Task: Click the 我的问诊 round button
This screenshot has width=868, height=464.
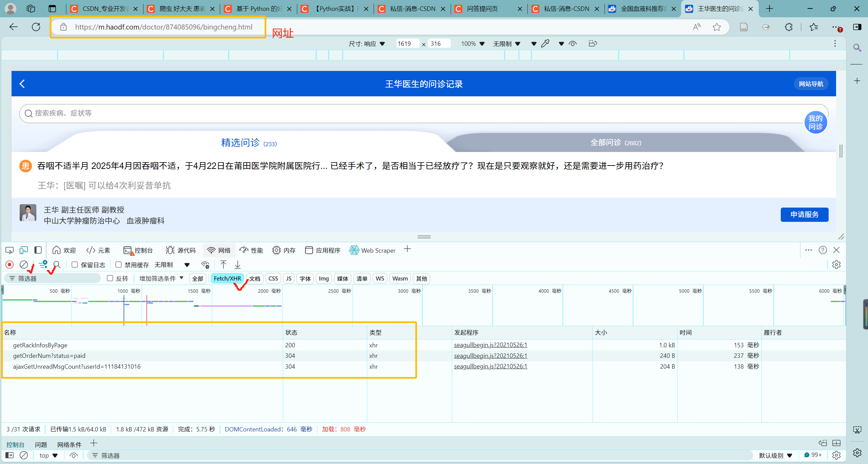Action: pyautogui.click(x=815, y=122)
